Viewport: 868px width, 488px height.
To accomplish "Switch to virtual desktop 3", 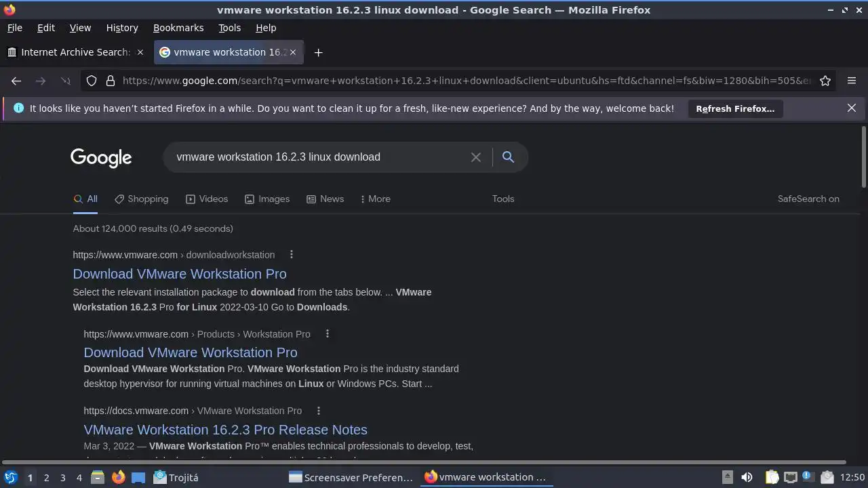I will point(62,478).
